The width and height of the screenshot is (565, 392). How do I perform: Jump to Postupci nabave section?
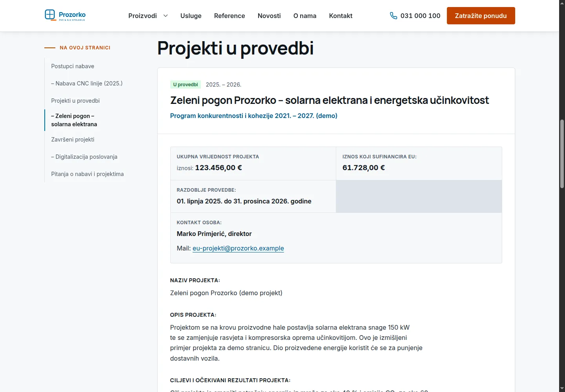click(x=73, y=66)
